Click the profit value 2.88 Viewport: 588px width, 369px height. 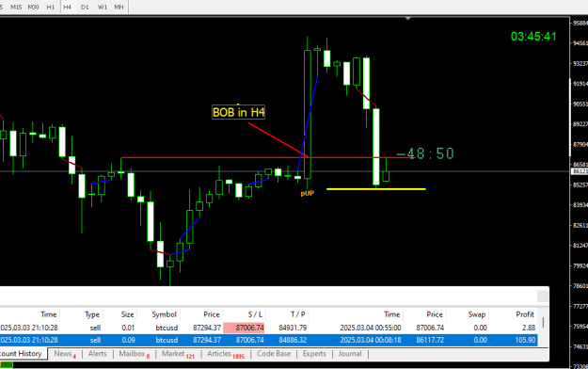529,328
